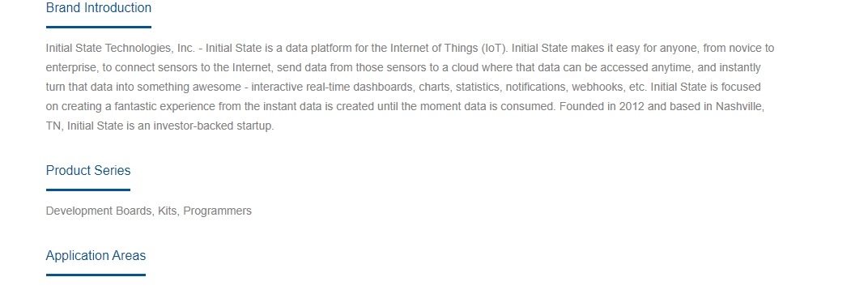Click the blue underline beneath Product Series
Screen dimensions: 868x307
88,190
